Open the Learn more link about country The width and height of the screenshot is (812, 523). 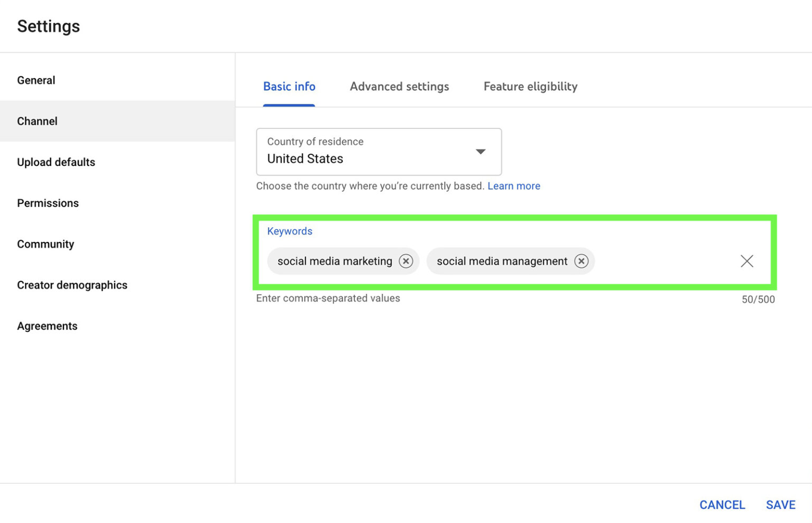click(514, 186)
